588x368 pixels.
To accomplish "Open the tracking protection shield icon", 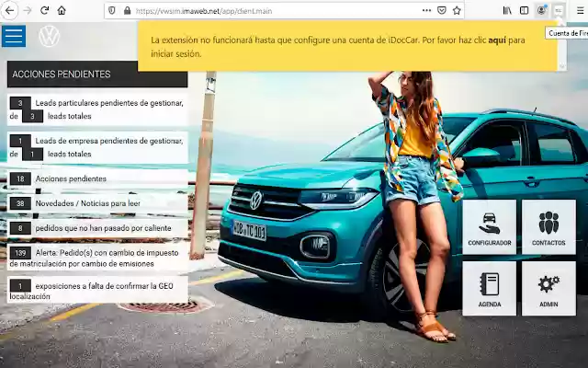I will [x=112, y=10].
